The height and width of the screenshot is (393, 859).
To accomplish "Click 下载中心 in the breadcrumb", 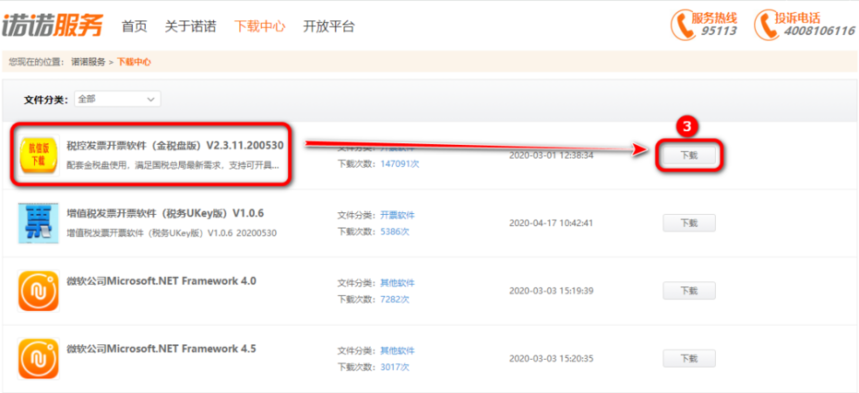I will [134, 62].
